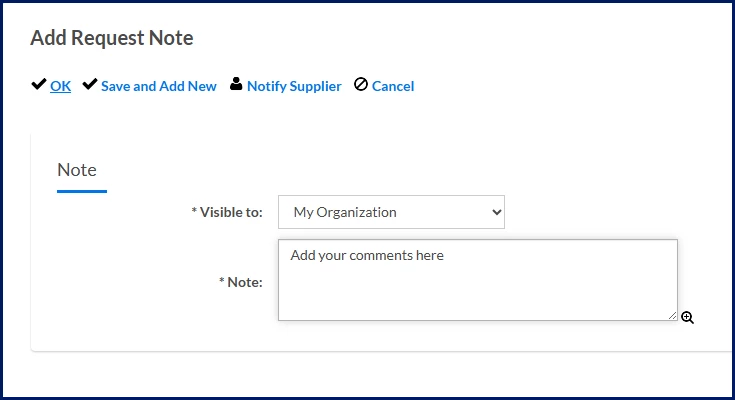The height and width of the screenshot is (400, 735).
Task: Click inside the Note text area
Action: click(x=478, y=280)
